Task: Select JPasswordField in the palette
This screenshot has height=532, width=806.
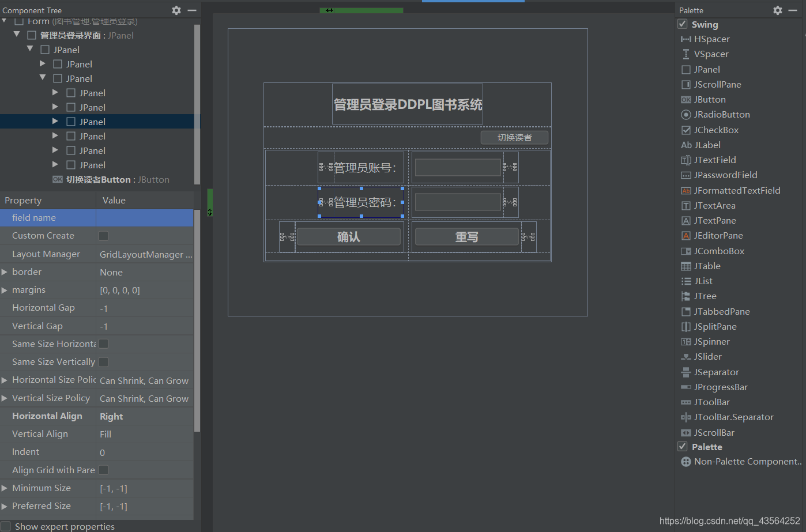Action: point(719,175)
